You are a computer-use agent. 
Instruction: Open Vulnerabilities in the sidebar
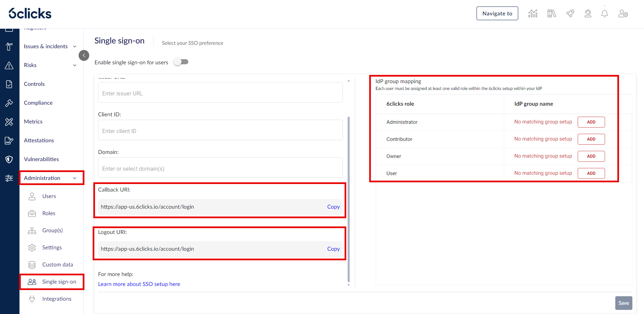tap(41, 159)
